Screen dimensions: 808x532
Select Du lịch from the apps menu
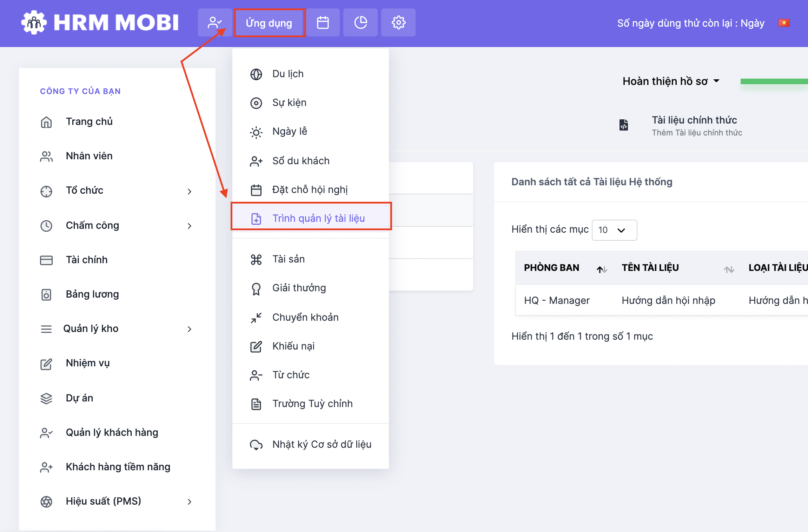pos(310,74)
